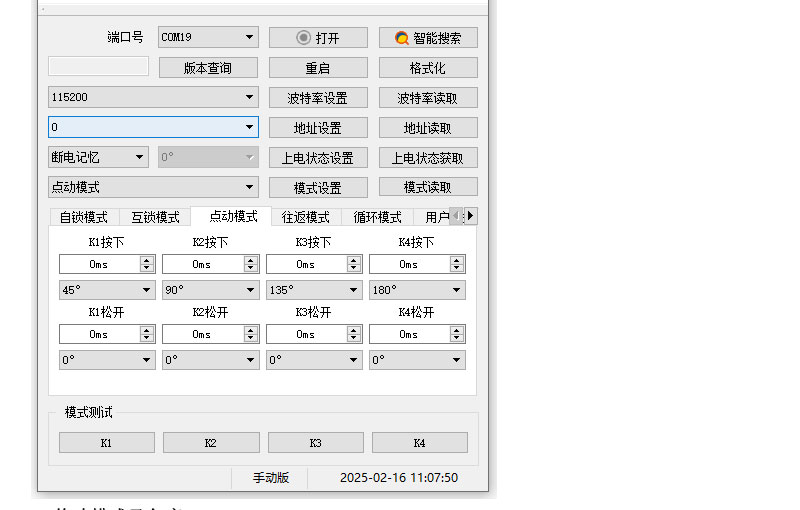The width and height of the screenshot is (800, 510).
Task: Click the K2按下 delay stepper arrows
Action: (251, 264)
